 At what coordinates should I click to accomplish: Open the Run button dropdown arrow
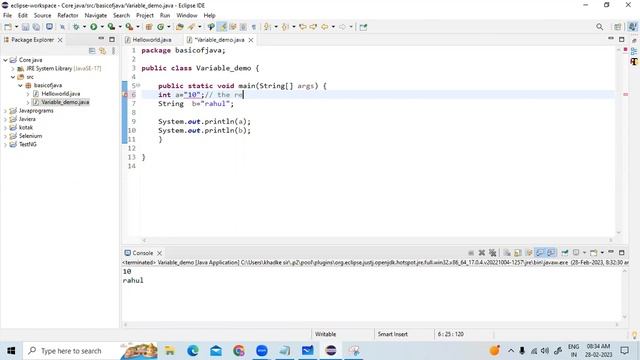click(102, 27)
